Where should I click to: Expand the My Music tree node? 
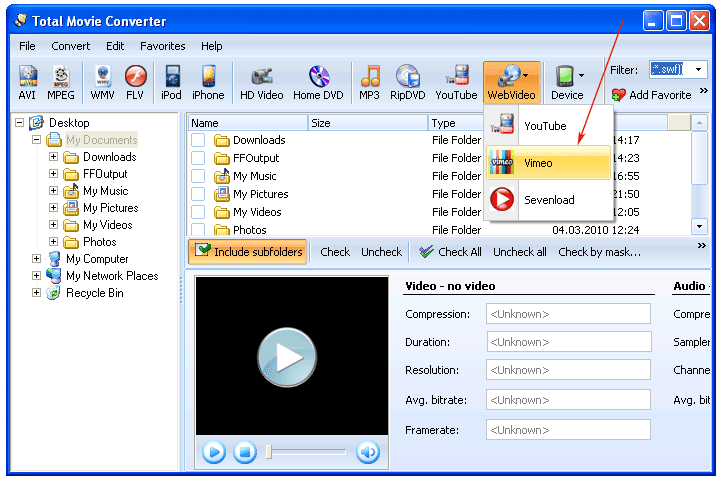(x=53, y=190)
